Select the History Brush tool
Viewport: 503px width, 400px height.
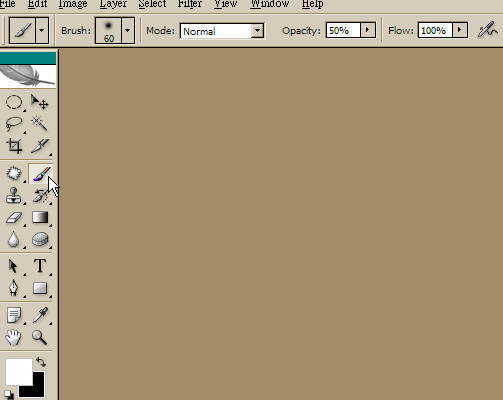click(40, 195)
